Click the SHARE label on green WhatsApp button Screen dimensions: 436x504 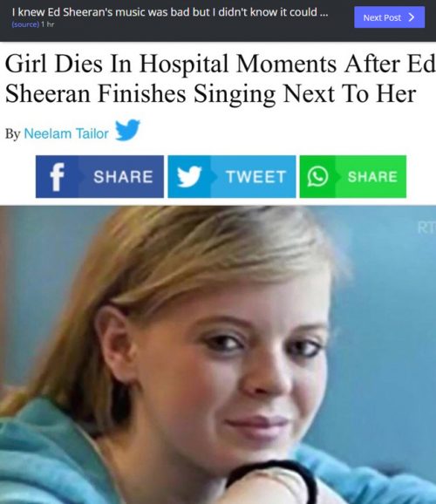(372, 177)
